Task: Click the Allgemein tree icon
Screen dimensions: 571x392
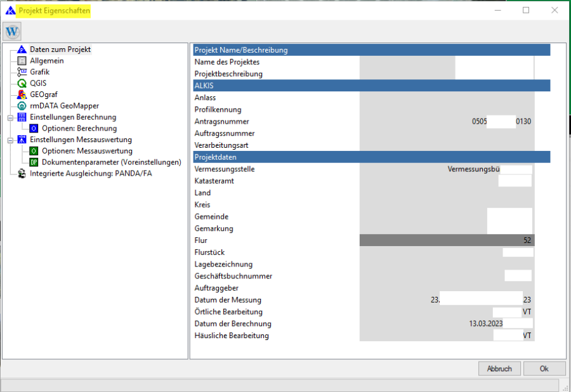Action: pos(22,61)
